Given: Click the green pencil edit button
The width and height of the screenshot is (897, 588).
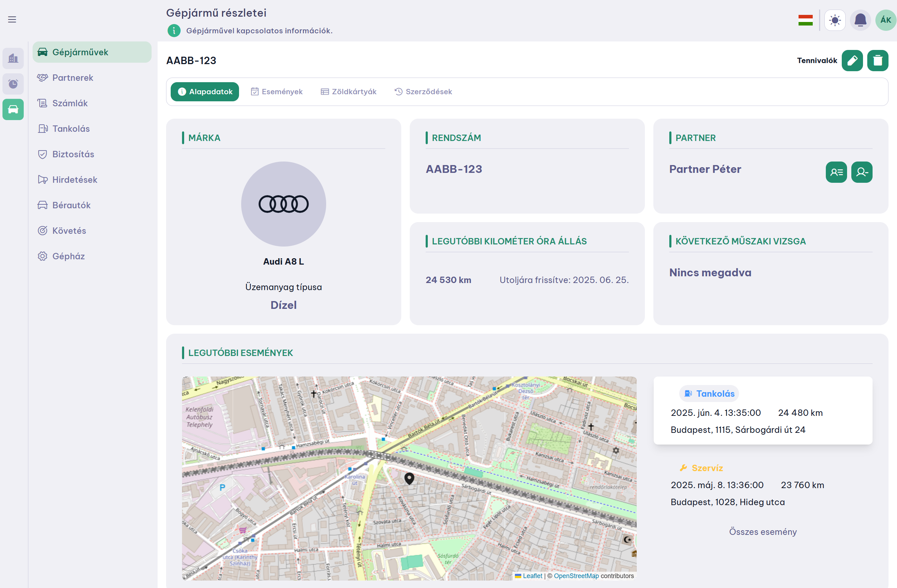Looking at the screenshot, I should (x=852, y=60).
